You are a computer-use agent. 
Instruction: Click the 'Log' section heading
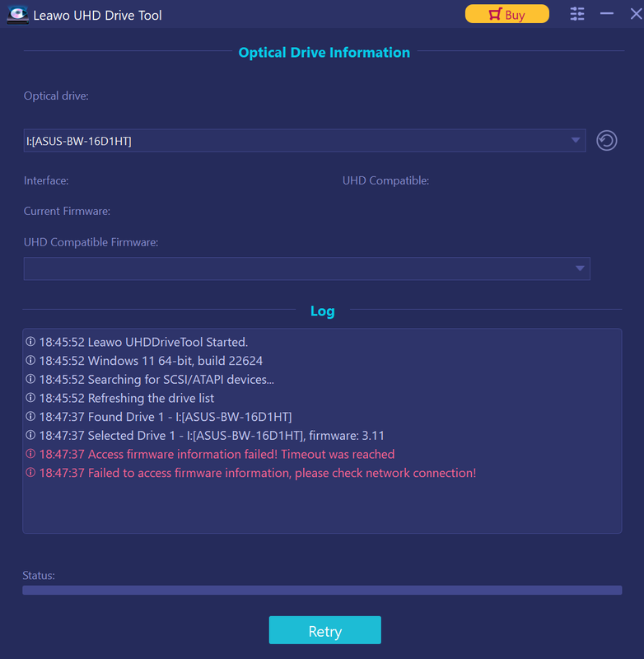coord(323,311)
